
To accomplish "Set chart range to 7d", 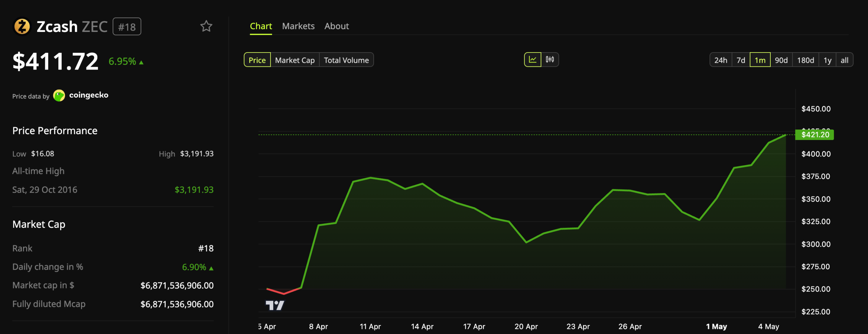I will (741, 60).
